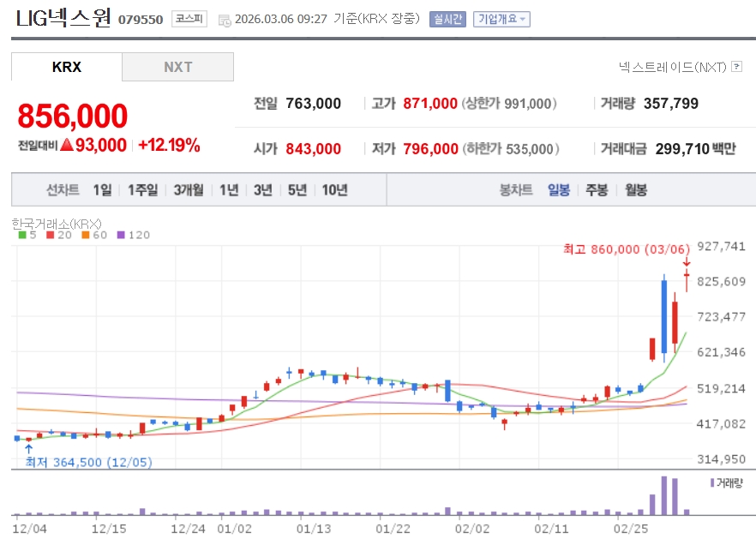Switch to the KRX tab

[67, 67]
